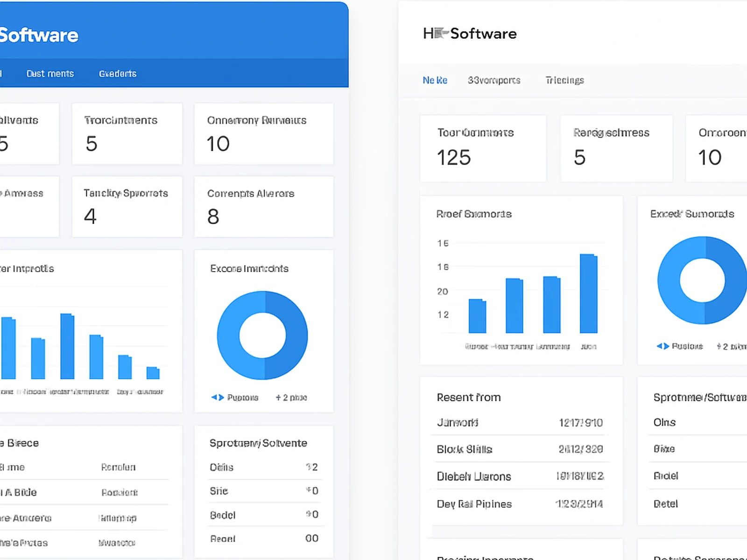Open the 33vorciports tab

494,80
